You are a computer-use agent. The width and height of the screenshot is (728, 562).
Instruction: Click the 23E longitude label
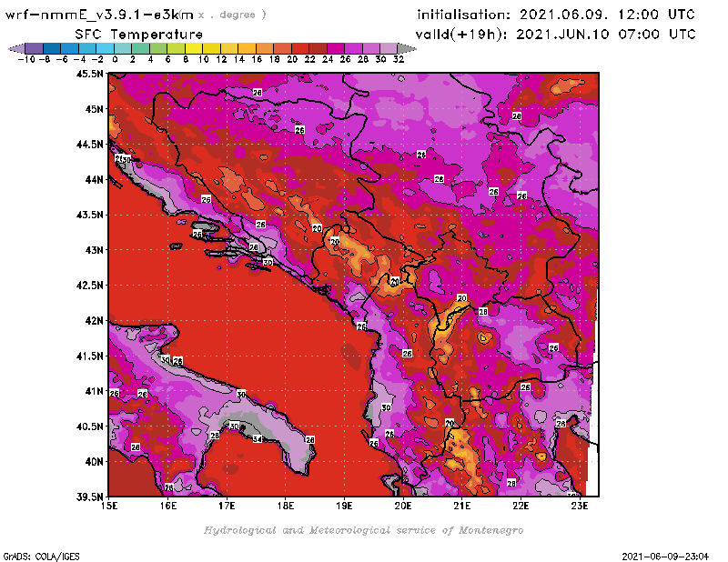coord(580,506)
